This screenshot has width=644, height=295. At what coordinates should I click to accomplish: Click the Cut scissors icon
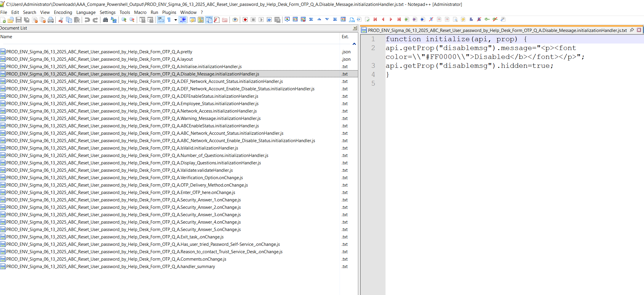point(61,20)
